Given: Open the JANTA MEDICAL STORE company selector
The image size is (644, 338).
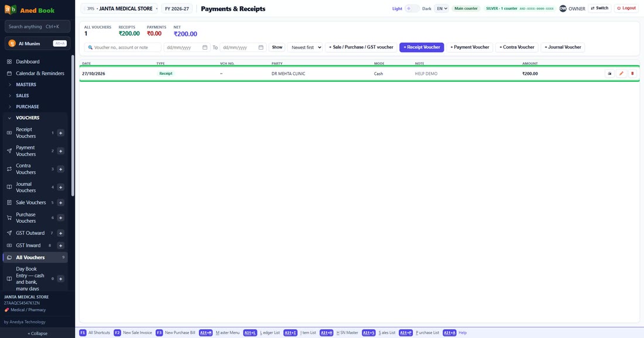Looking at the screenshot, I should pyautogui.click(x=119, y=9).
